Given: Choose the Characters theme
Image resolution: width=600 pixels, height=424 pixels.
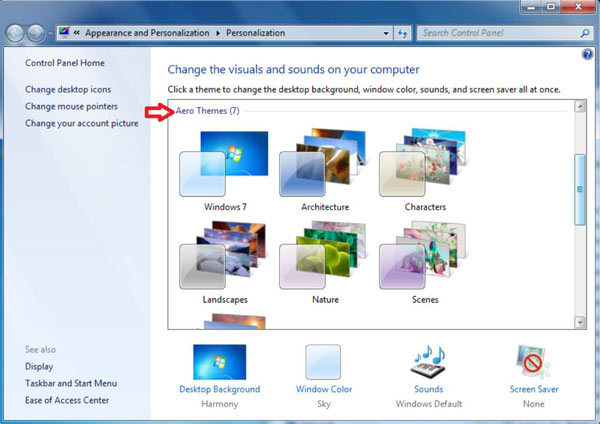Looking at the screenshot, I should click(424, 171).
